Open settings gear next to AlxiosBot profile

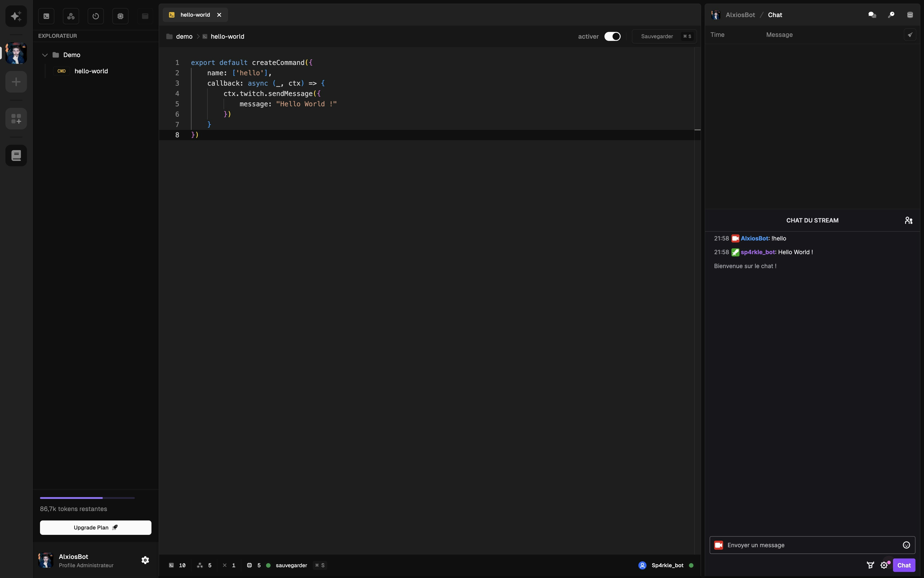pyautogui.click(x=145, y=560)
